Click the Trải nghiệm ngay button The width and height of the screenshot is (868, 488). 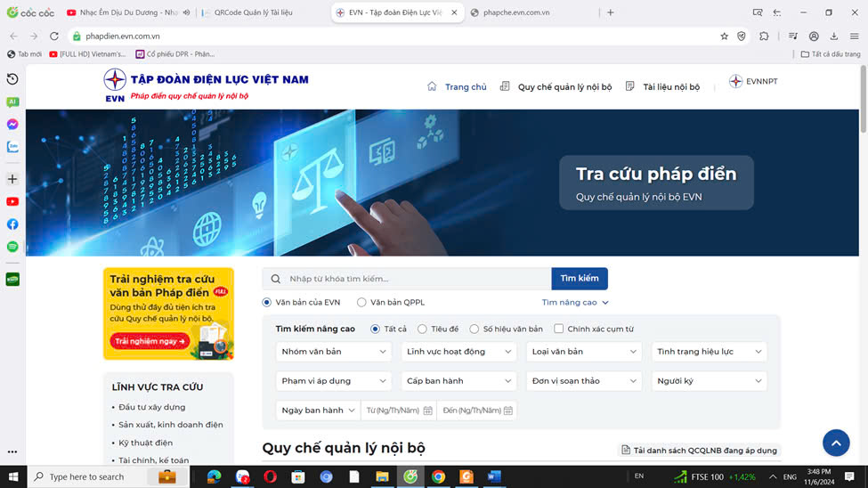point(150,341)
